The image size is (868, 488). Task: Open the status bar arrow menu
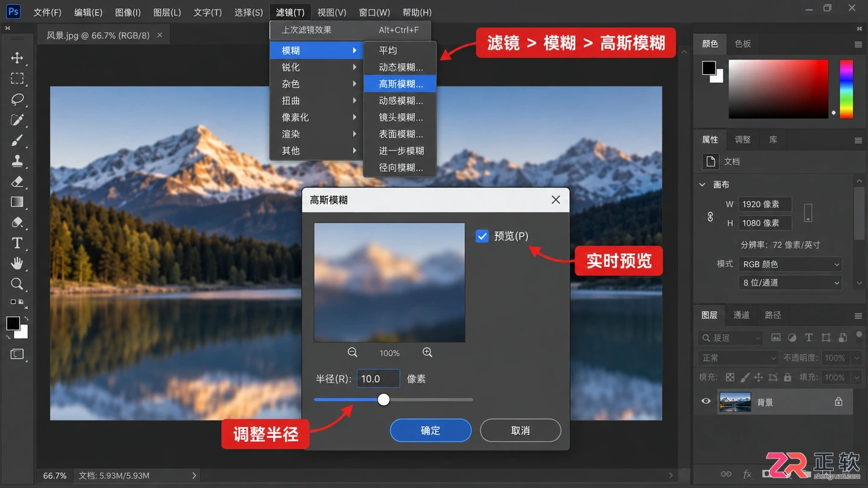194,475
